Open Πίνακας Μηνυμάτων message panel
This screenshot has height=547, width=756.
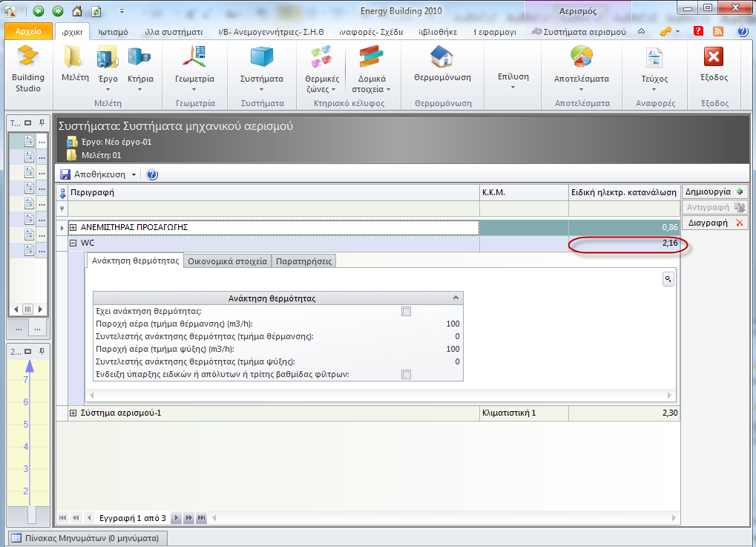pyautogui.click(x=88, y=538)
